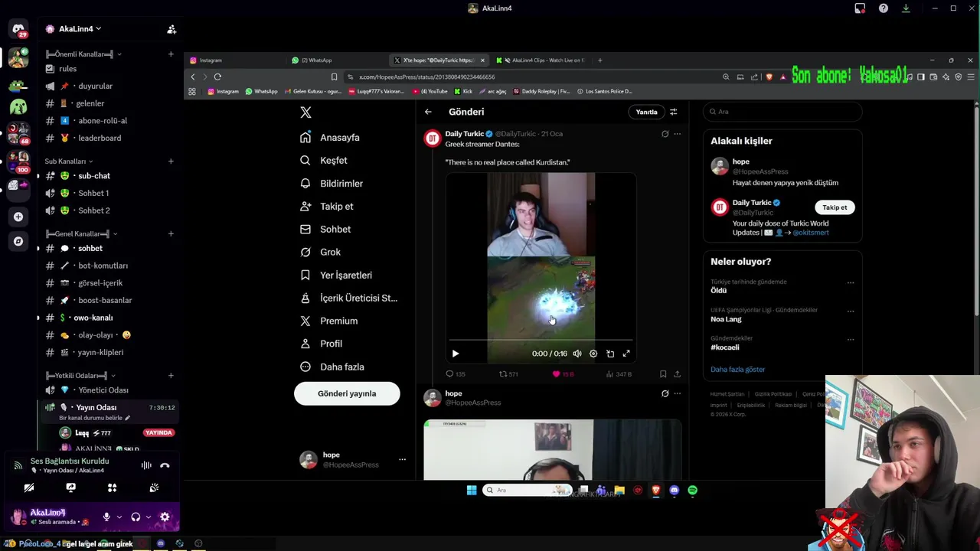Collapse Önemli Kanallar category
The width and height of the screenshot is (980, 551).
pos(83,54)
